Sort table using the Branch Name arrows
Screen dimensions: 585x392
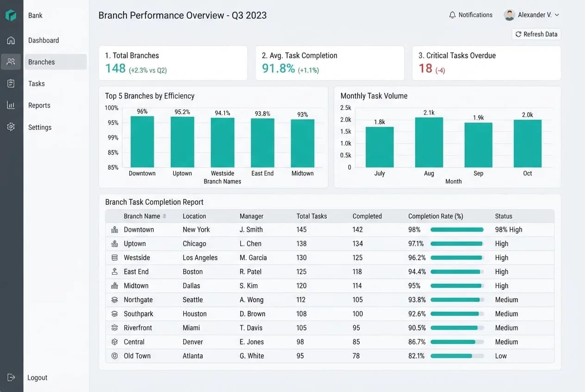point(164,216)
